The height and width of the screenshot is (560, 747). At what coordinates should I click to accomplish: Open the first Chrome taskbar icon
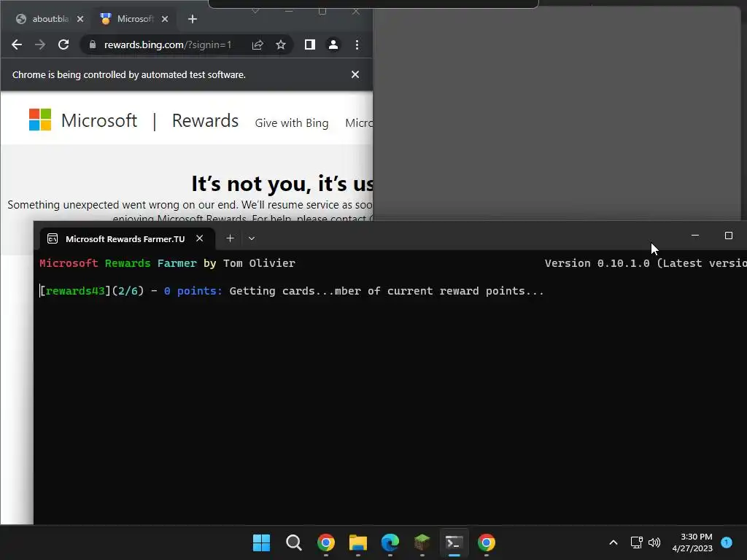[326, 542]
